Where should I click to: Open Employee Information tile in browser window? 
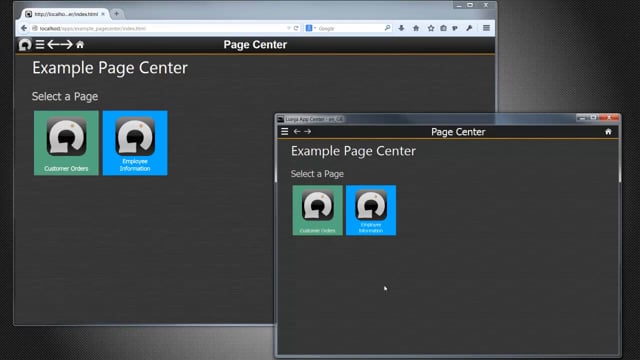(x=135, y=143)
